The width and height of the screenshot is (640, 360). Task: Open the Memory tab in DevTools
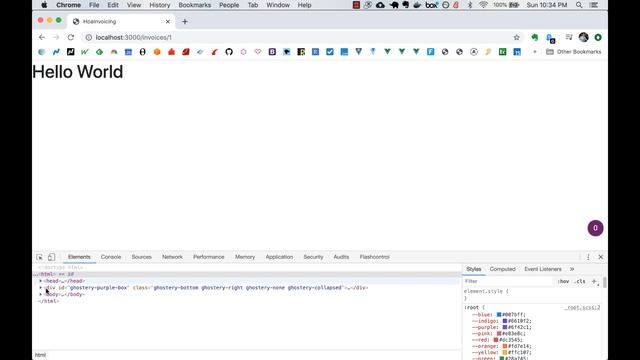(x=245, y=257)
